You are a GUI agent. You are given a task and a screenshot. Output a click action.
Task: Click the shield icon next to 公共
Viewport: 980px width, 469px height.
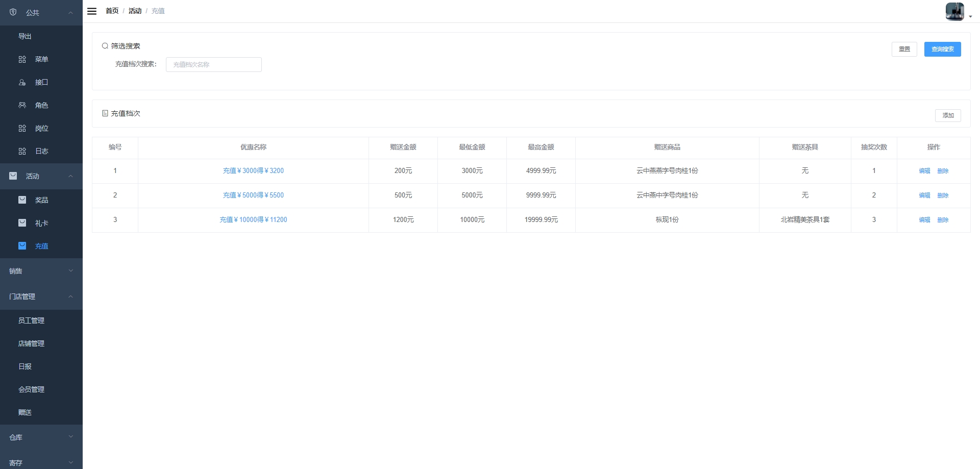(13, 12)
